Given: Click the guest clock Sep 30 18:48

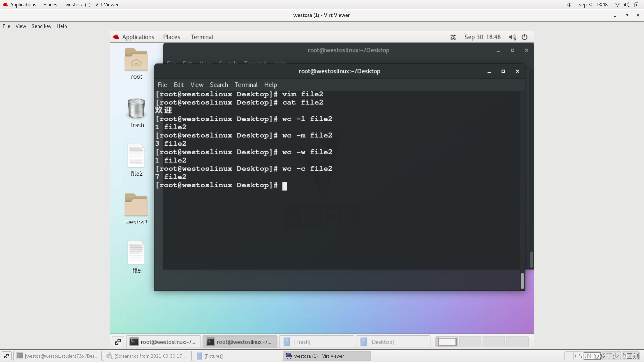Looking at the screenshot, I should coord(482,37).
